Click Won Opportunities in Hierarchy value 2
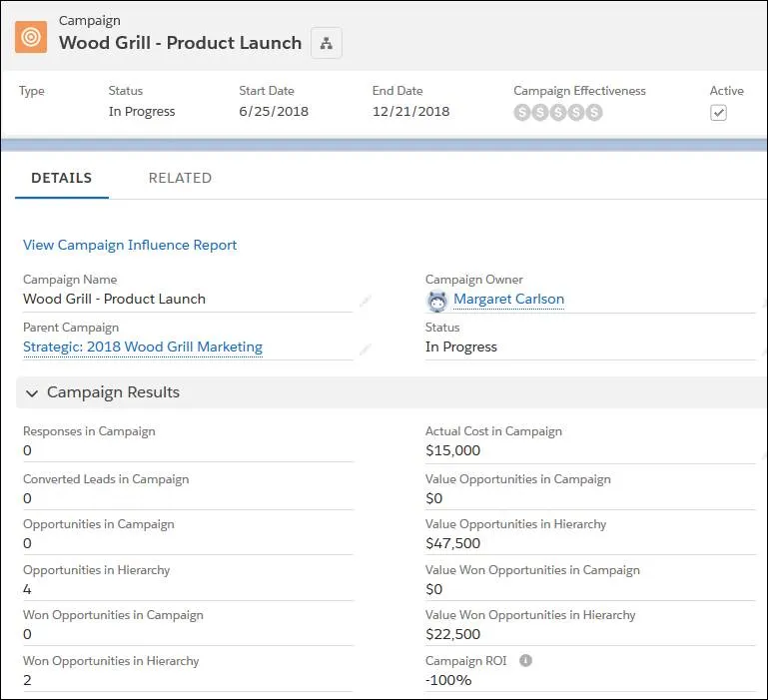This screenshot has width=768, height=700. pos(27,680)
